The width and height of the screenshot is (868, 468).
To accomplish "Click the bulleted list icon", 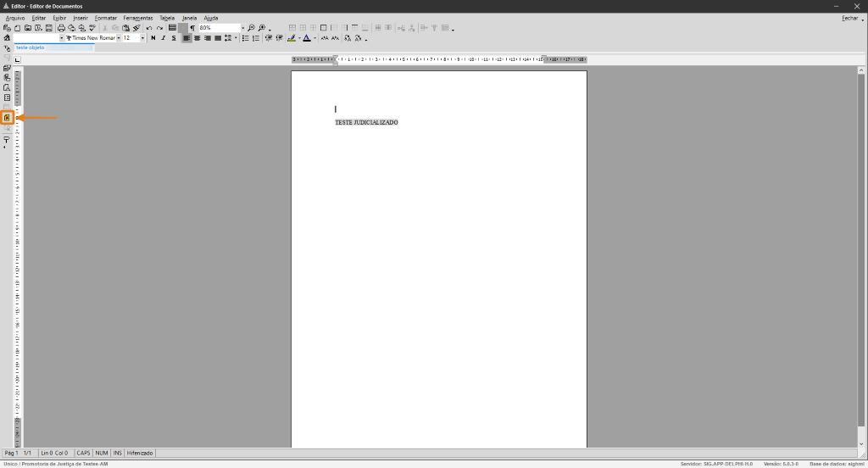I will (x=245, y=38).
